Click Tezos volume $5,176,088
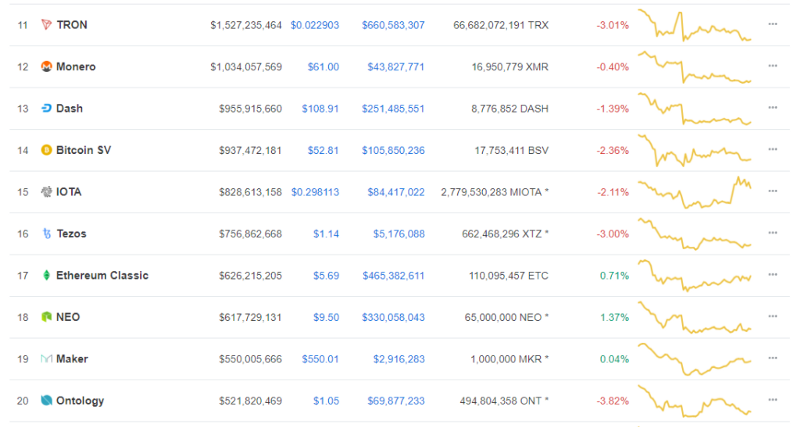This screenshot has width=800, height=427. click(x=399, y=234)
